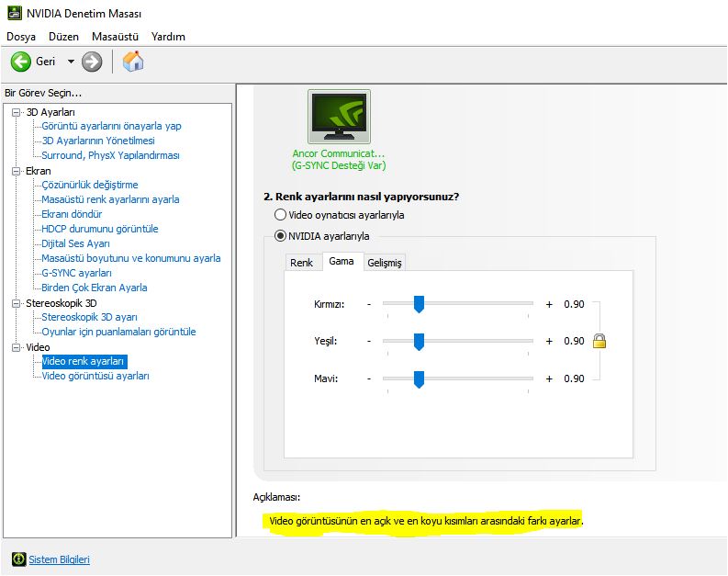Select the Ancor Communications monitor thumbnail

click(x=339, y=117)
